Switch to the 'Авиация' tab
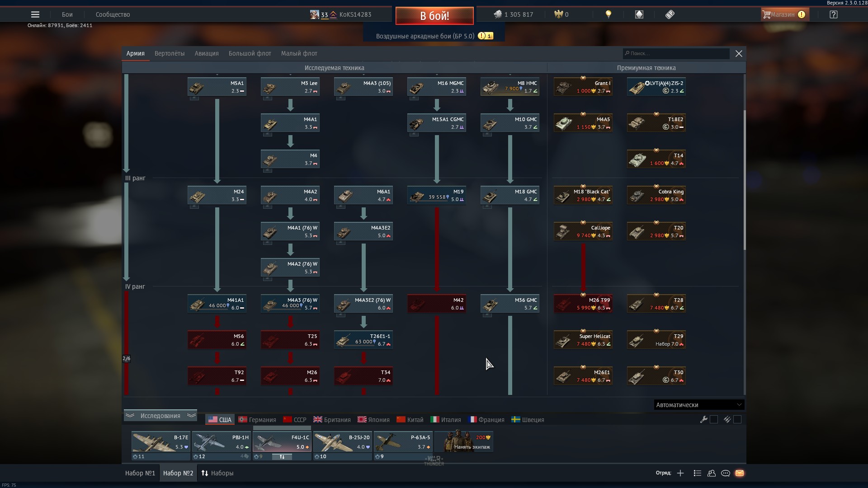This screenshot has width=868, height=488. pyautogui.click(x=207, y=53)
